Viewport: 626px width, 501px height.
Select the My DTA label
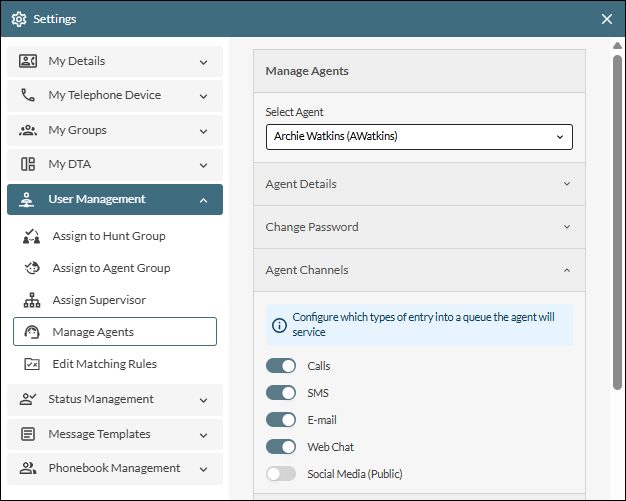69,164
